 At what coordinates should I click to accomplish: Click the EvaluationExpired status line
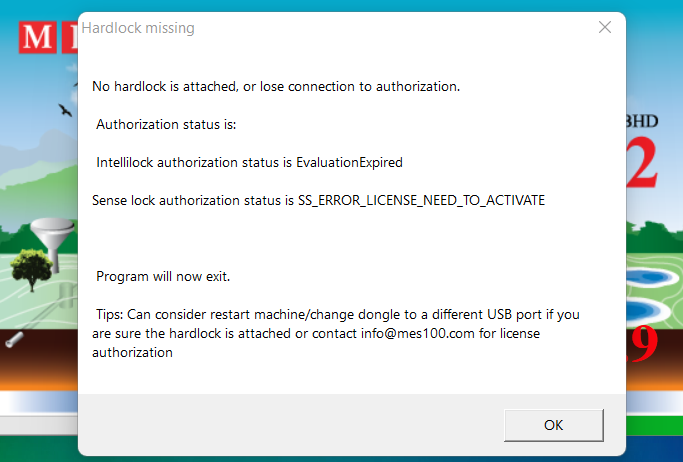(249, 162)
